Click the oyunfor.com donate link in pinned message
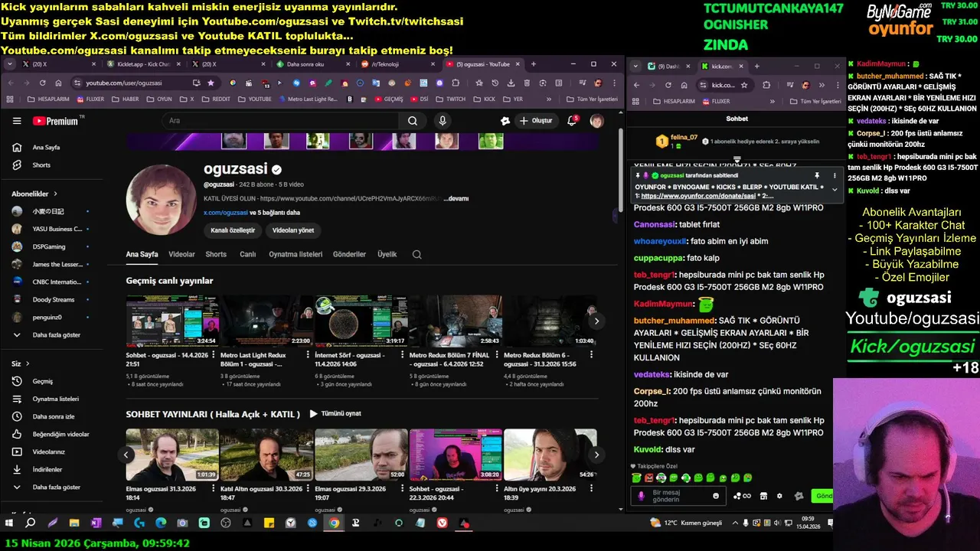Image resolution: width=980 pixels, height=551 pixels. [x=698, y=196]
